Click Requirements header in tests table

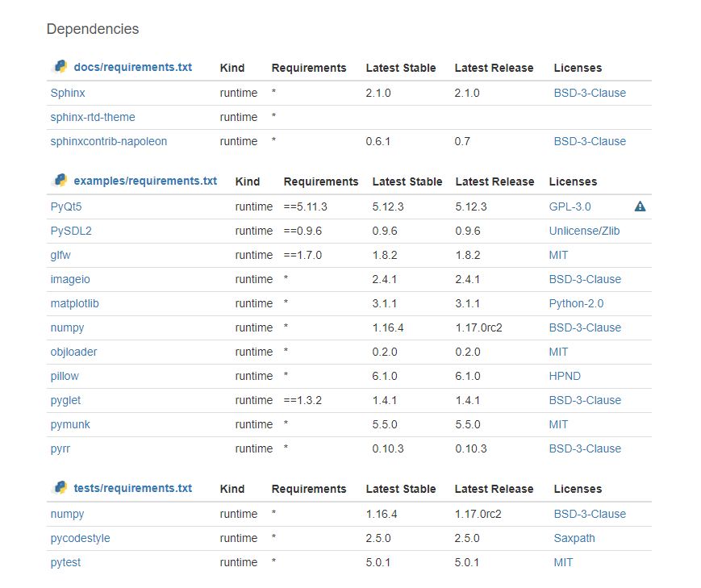[309, 489]
